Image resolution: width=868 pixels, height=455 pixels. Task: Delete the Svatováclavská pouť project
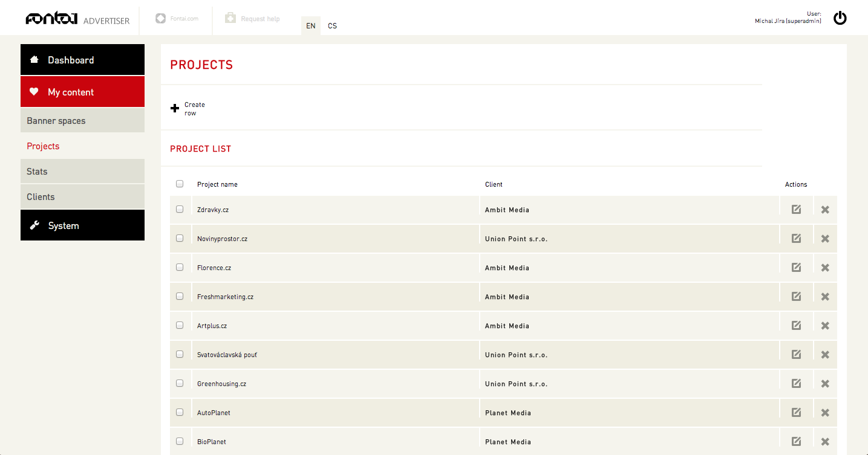pyautogui.click(x=825, y=355)
